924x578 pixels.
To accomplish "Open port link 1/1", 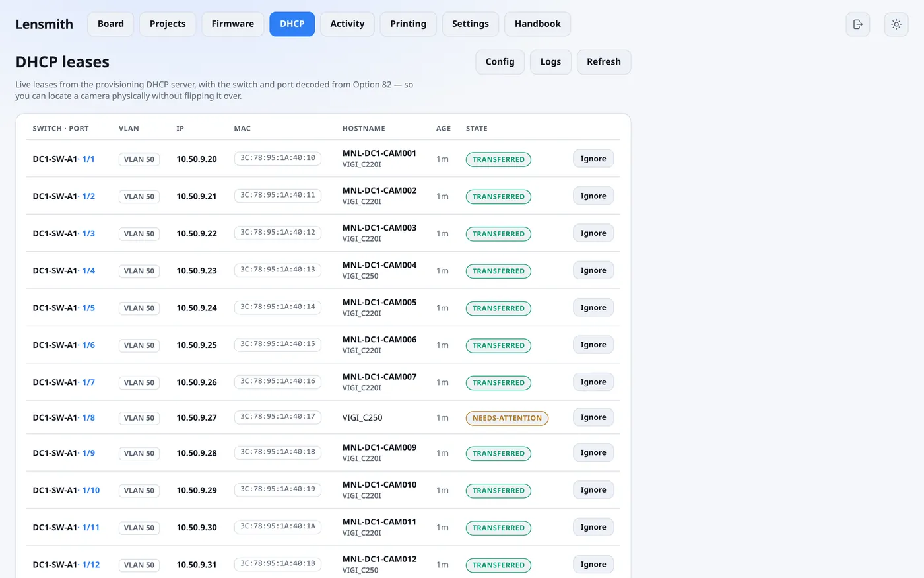I will (x=88, y=159).
